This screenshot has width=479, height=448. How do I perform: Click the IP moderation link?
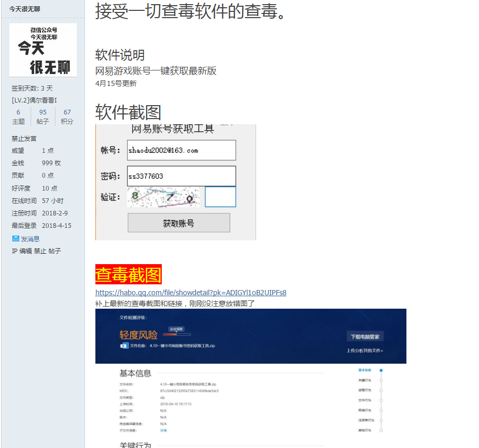[15, 251]
